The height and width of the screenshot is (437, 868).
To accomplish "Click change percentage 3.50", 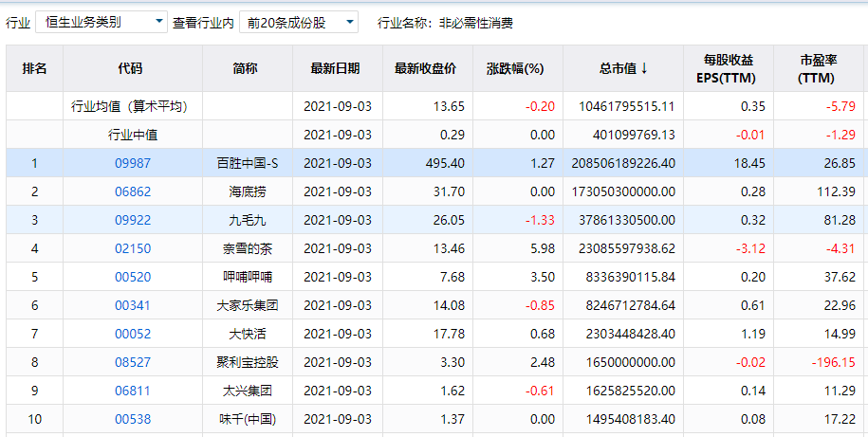I will pyautogui.click(x=543, y=277).
